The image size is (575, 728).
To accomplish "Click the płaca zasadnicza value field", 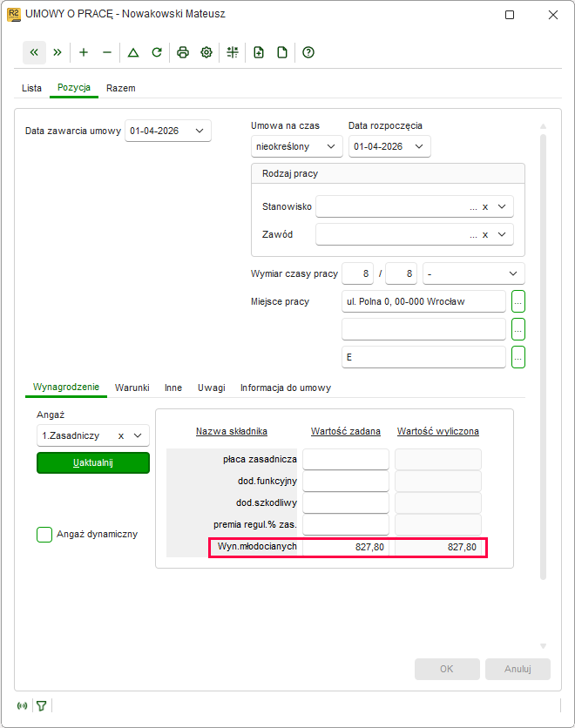I will (x=346, y=460).
